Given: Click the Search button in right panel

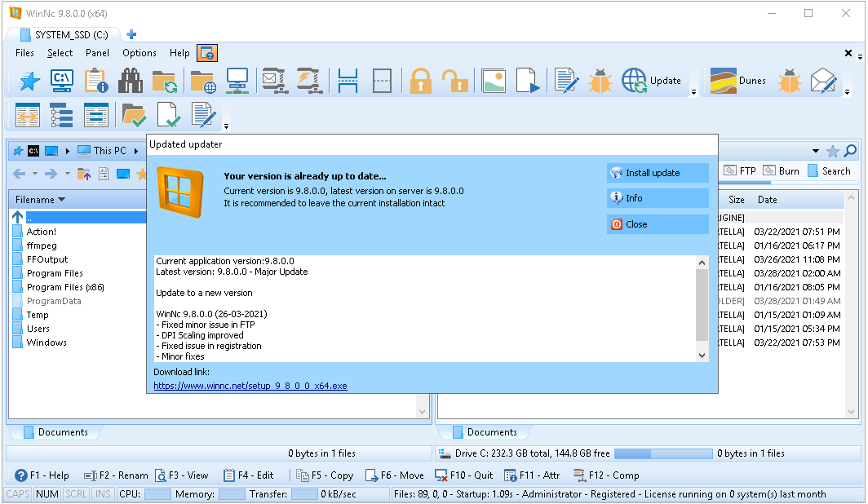Looking at the screenshot, I should (829, 171).
